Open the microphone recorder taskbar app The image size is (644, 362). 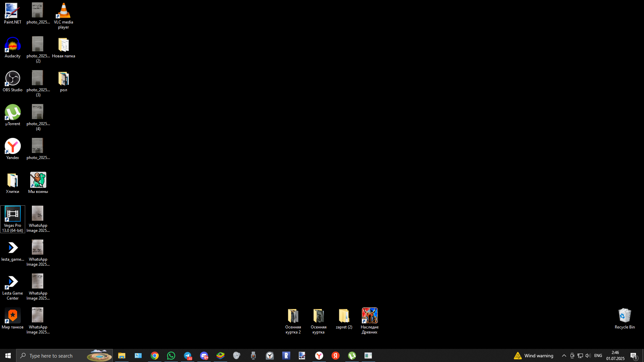click(253, 356)
